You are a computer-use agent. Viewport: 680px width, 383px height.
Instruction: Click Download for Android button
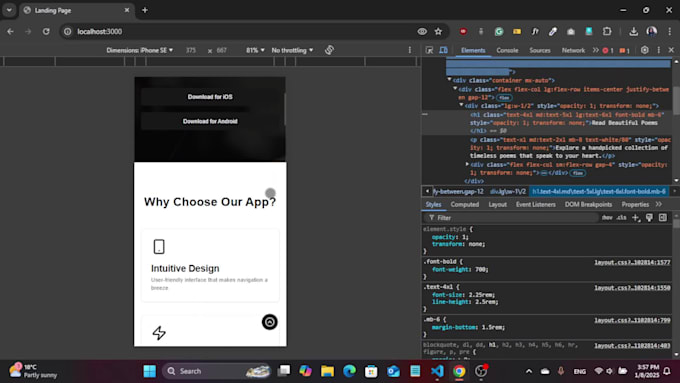click(210, 121)
